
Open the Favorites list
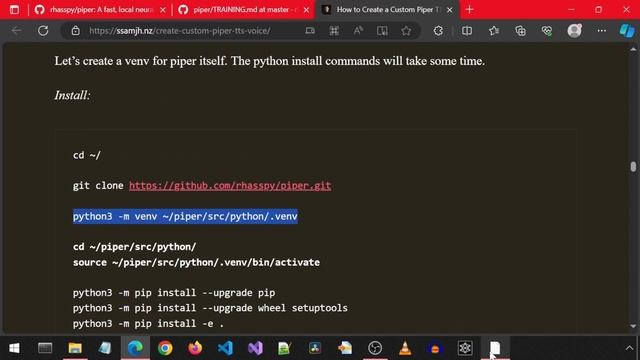(493, 31)
